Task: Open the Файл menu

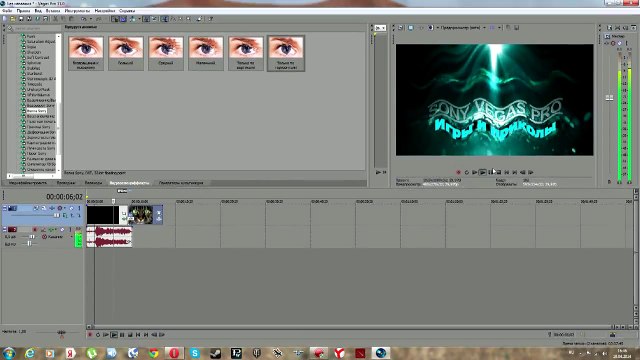Action: tap(7, 11)
